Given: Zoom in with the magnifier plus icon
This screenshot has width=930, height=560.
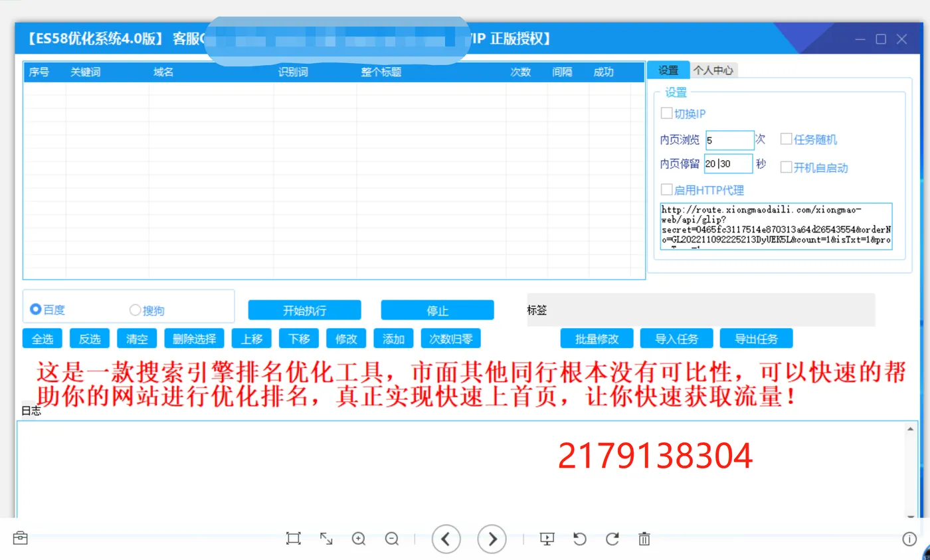Looking at the screenshot, I should (359, 538).
